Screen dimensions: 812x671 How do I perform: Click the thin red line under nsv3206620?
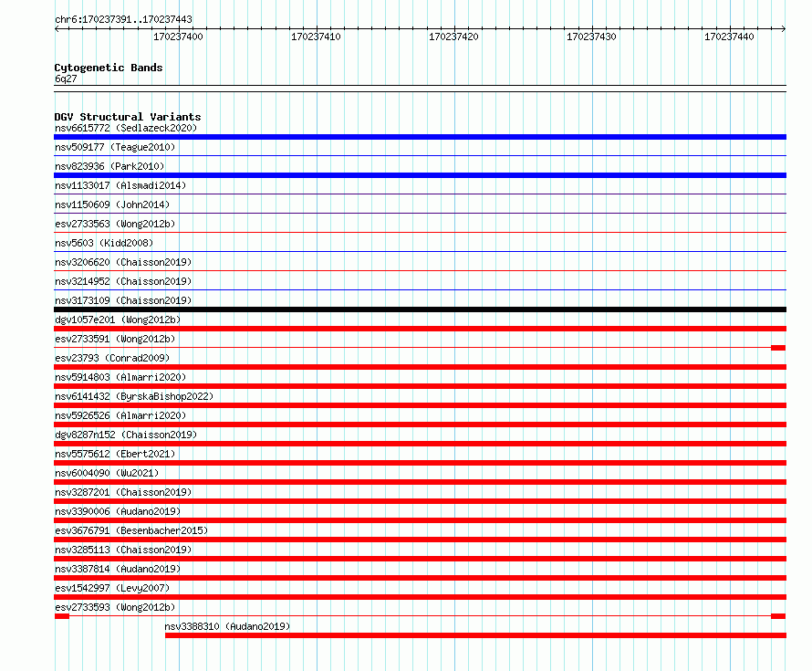tap(420, 270)
